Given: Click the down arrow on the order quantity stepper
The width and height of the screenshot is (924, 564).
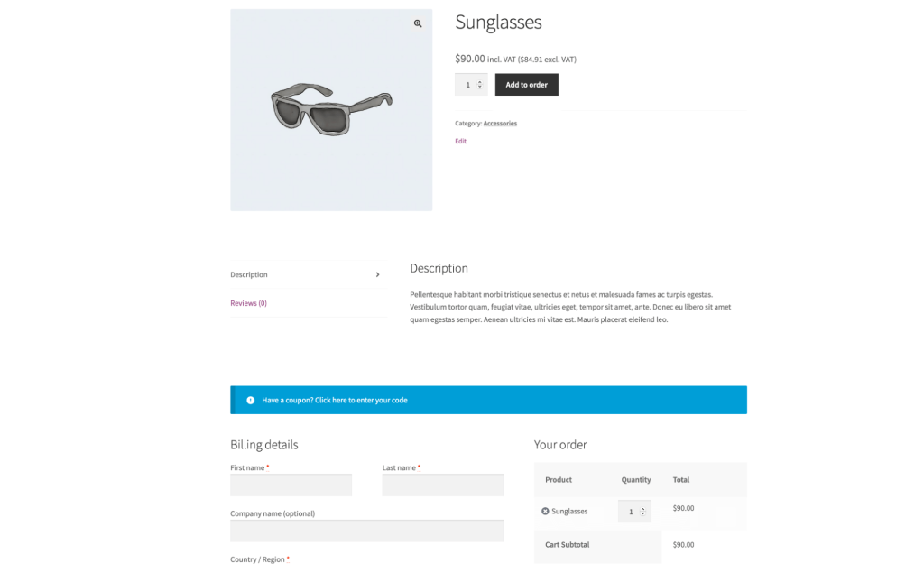Looking at the screenshot, I should [x=643, y=514].
